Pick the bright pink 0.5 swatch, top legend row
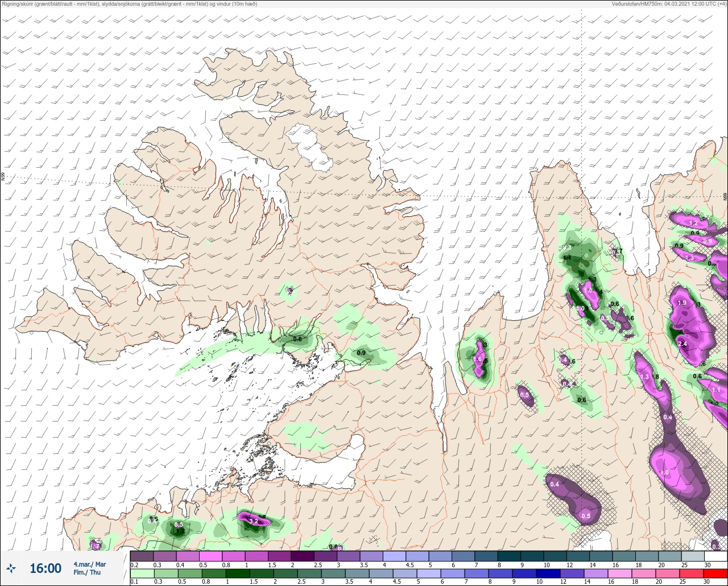The image size is (728, 586). [x=210, y=556]
